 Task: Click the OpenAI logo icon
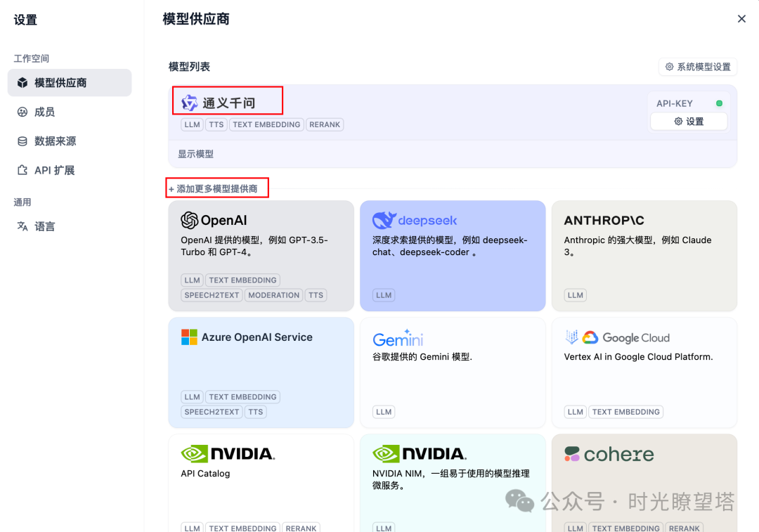189,220
